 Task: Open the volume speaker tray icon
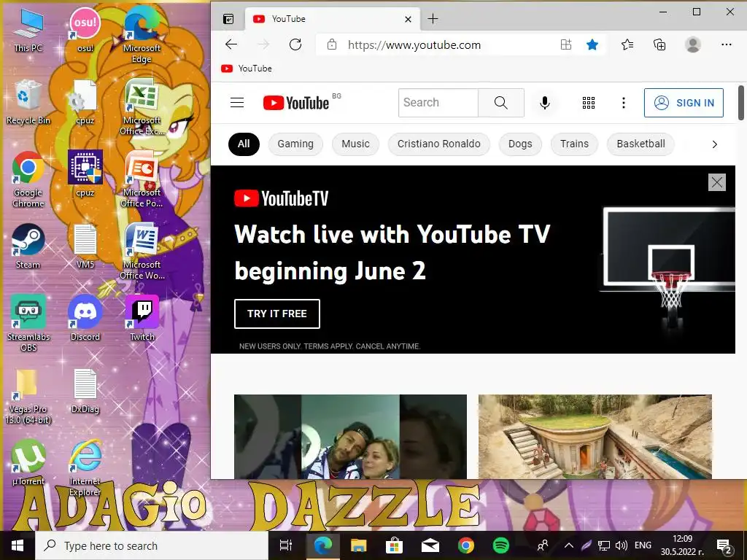coord(622,545)
